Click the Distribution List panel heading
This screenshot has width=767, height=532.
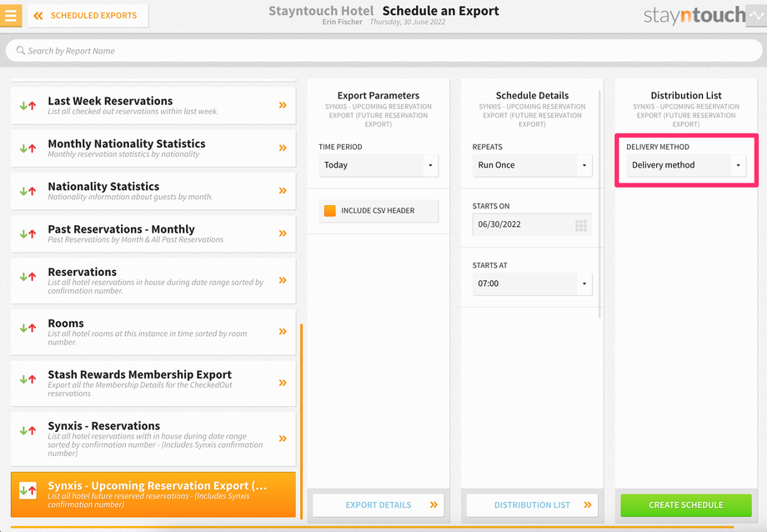(x=686, y=95)
